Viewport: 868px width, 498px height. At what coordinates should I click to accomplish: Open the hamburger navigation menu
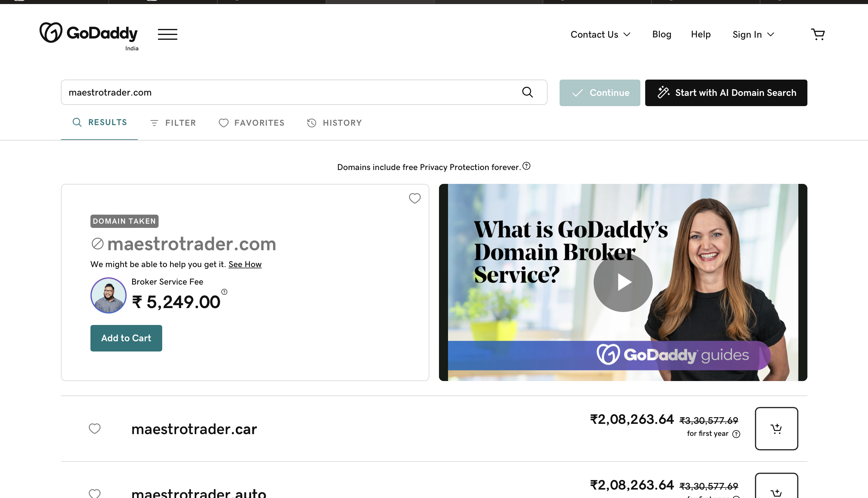(x=167, y=34)
